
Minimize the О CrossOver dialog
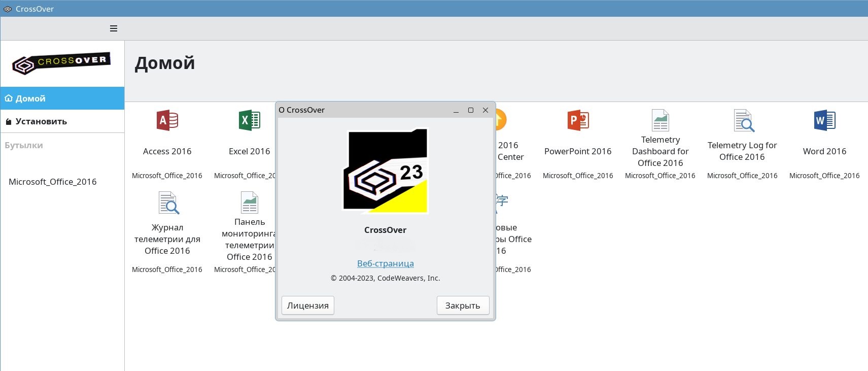tap(456, 110)
